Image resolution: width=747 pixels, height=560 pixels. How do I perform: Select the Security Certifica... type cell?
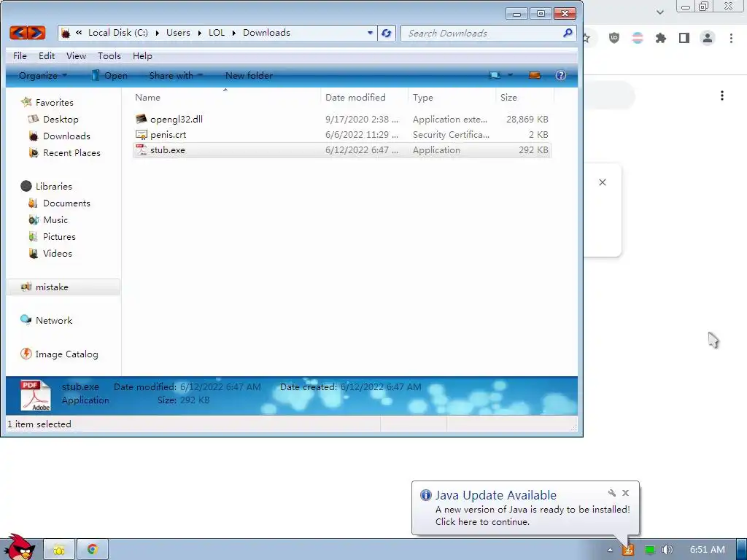point(451,135)
